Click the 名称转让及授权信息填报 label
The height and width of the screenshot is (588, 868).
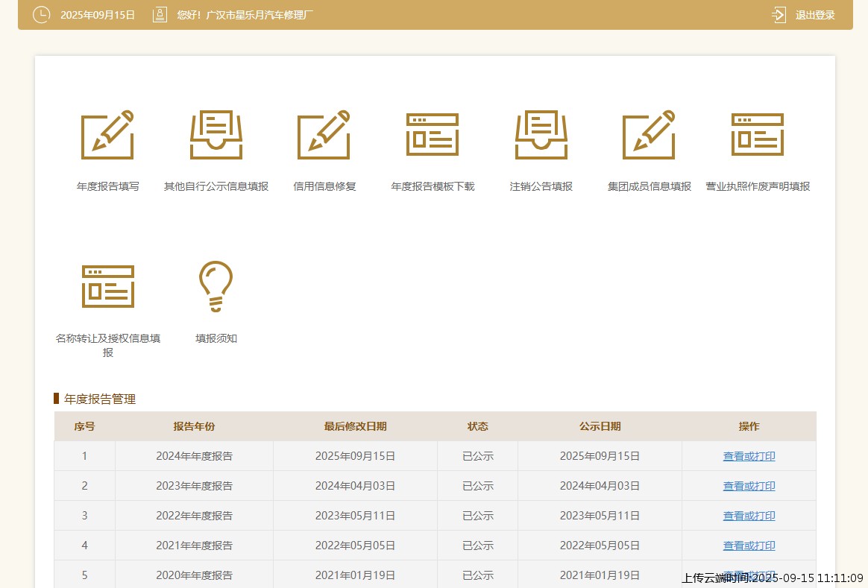tap(108, 345)
